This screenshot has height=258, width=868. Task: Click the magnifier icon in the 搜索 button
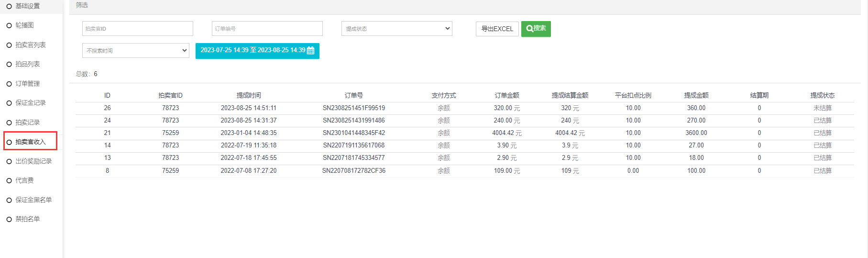529,29
